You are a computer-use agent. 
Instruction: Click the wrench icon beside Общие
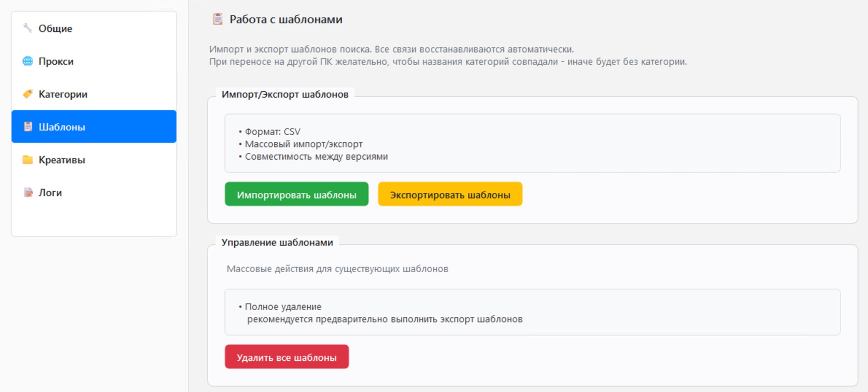(x=28, y=28)
